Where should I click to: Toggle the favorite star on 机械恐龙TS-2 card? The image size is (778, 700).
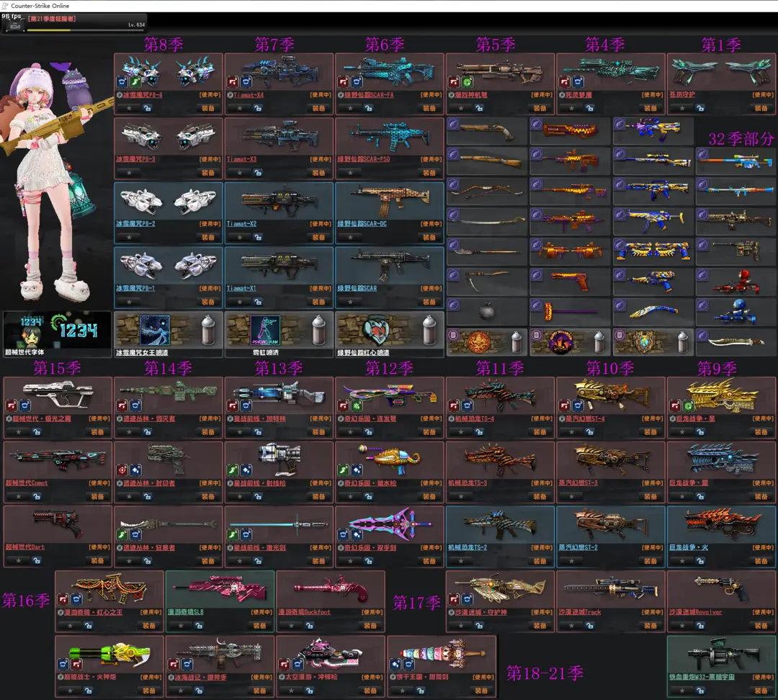click(x=462, y=561)
